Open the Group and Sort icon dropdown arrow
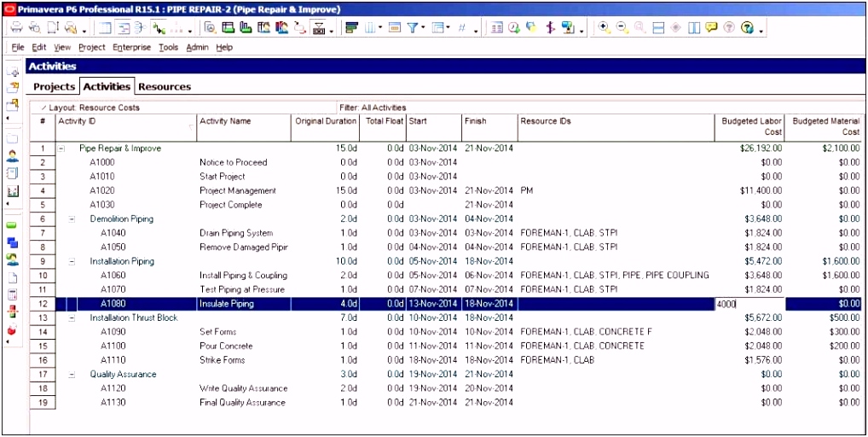Image resolution: width=868 pixels, height=437 pixels. pyautogui.click(x=448, y=28)
